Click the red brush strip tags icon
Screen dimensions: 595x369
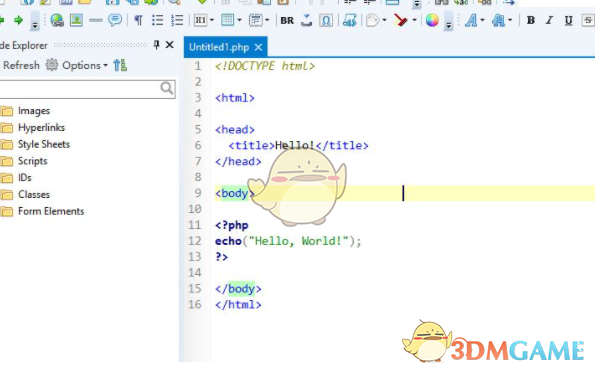pyautogui.click(x=401, y=20)
